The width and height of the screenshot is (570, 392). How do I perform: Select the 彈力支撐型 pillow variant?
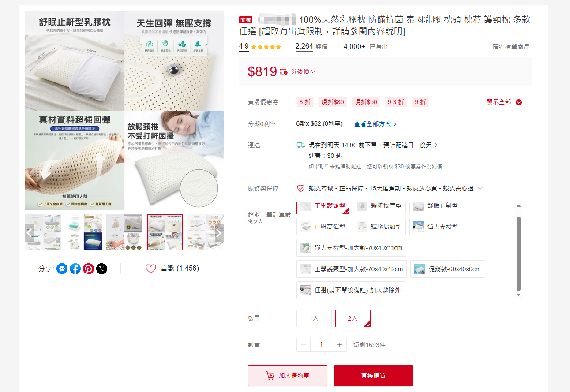[x=436, y=227]
